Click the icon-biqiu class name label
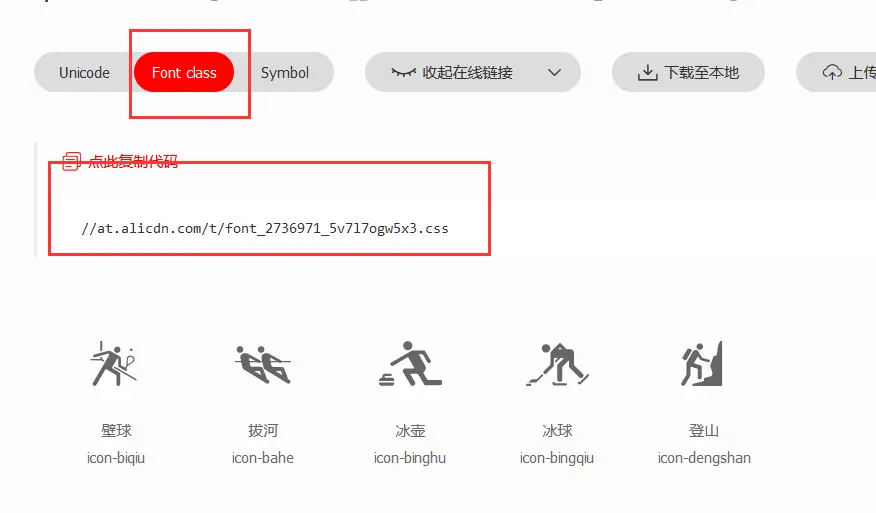This screenshot has height=513, width=876. tap(116, 458)
